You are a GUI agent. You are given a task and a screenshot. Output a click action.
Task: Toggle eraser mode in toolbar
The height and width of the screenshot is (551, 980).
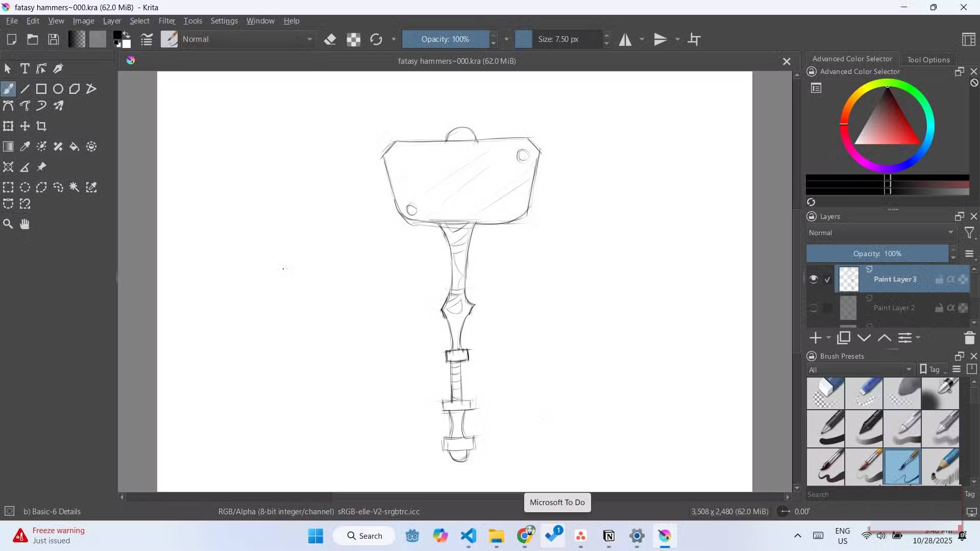click(x=330, y=39)
